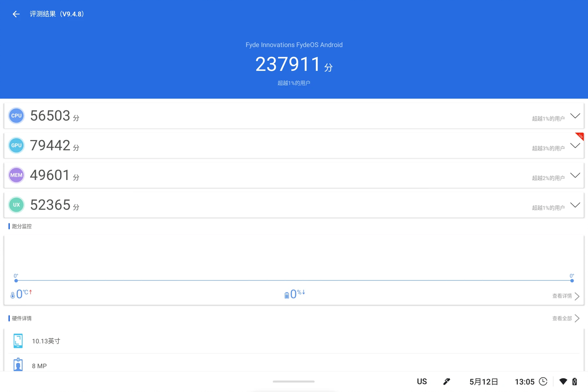Viewport: 588px width, 392px height.
Task: Click the battery percentage icon in monitor
Action: pyautogui.click(x=287, y=295)
